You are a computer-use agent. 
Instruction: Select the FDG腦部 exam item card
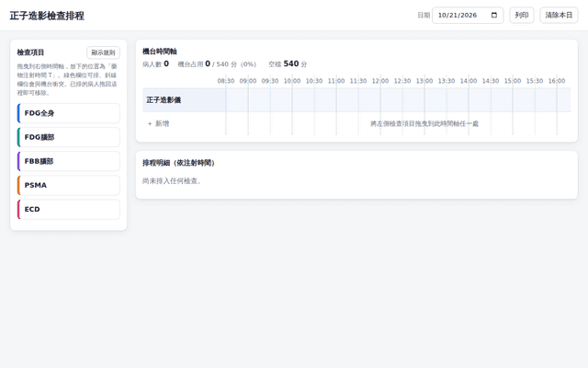[69, 137]
